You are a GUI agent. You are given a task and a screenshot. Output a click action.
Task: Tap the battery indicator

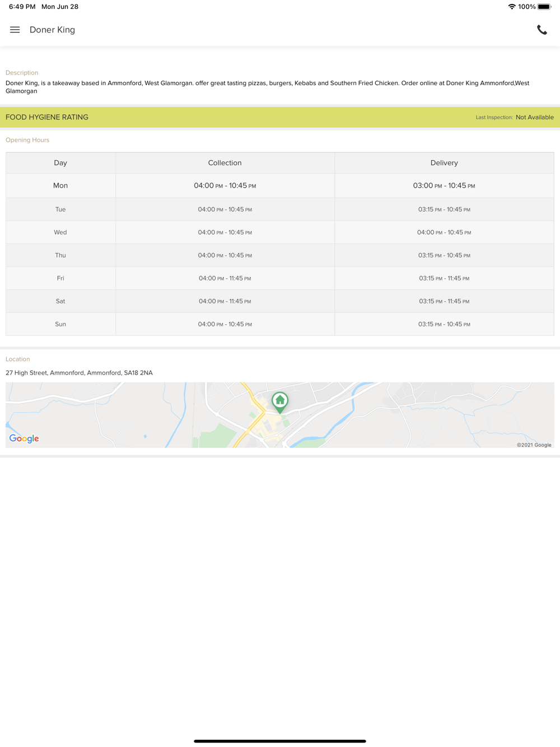coord(544,7)
